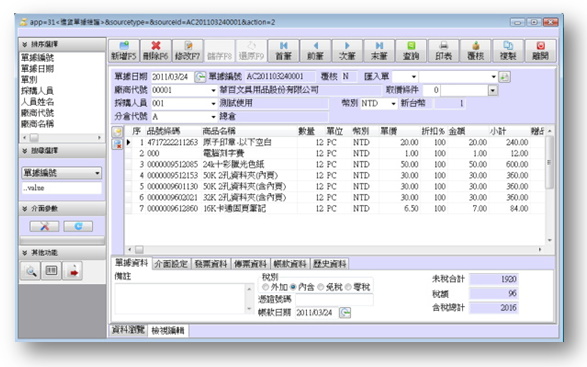587x367 pixels.
Task: Click the sort list horizontal scrollbar
Action: click(x=62, y=137)
